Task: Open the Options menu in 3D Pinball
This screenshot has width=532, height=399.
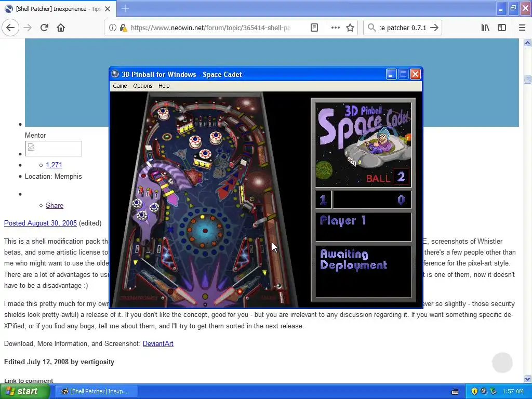Action: click(x=142, y=86)
